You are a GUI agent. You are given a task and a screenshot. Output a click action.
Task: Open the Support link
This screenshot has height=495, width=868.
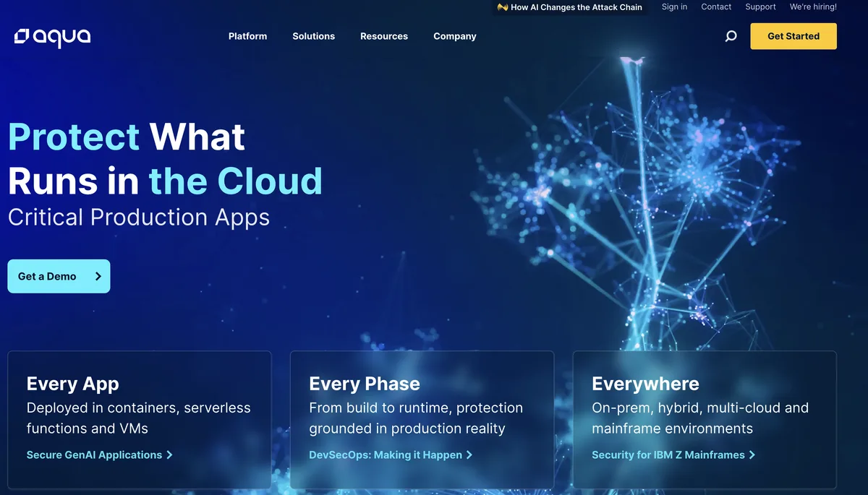coord(760,7)
